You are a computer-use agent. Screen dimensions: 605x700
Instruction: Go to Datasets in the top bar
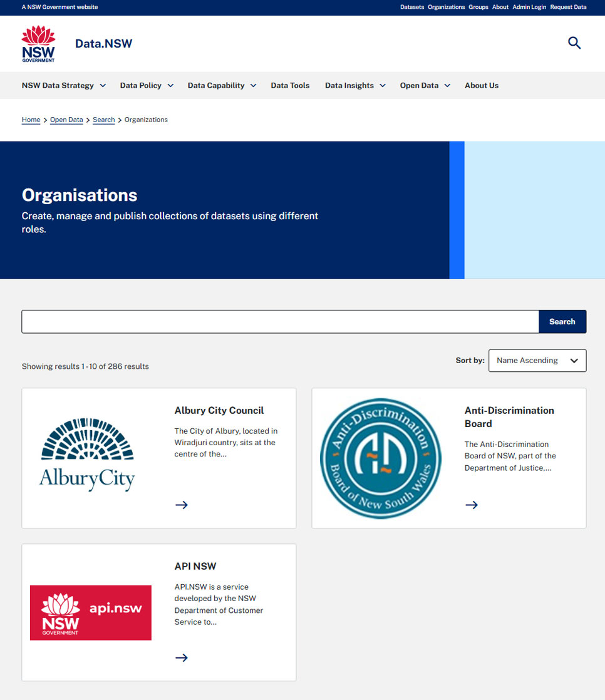pyautogui.click(x=411, y=7)
